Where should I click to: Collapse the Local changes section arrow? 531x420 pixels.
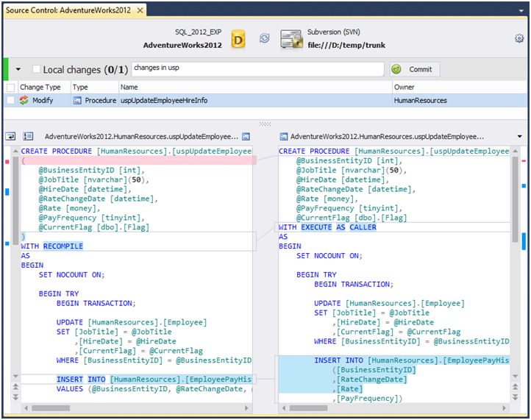pos(18,70)
